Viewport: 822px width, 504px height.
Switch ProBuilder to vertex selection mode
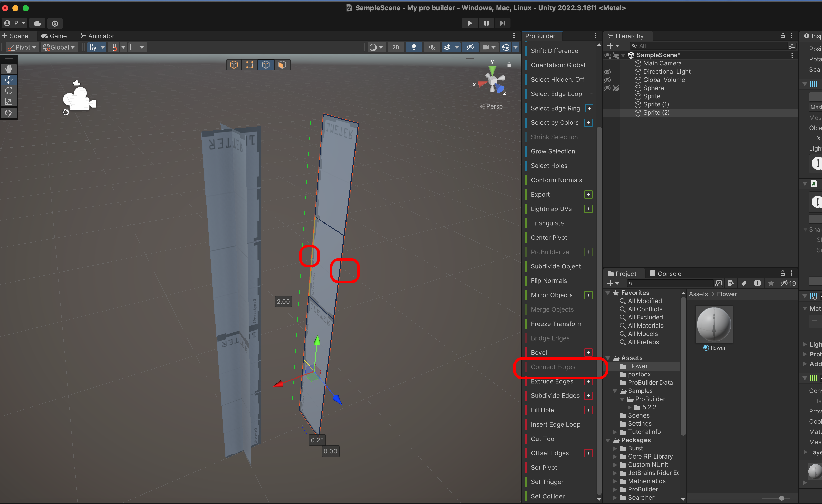click(249, 65)
